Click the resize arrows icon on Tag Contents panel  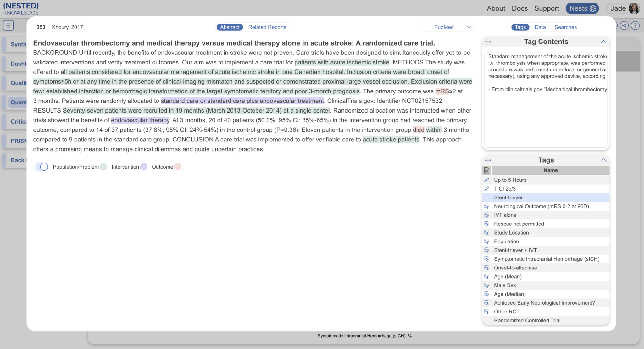point(489,41)
